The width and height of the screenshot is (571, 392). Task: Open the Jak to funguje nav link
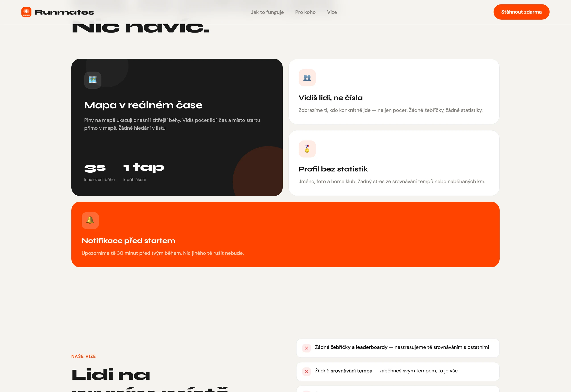(x=267, y=12)
